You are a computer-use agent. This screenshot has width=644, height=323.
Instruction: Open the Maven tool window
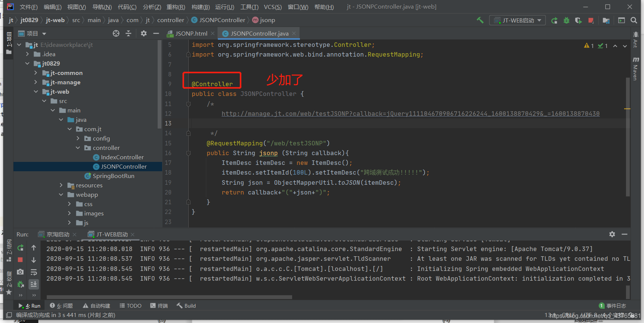pos(635,69)
